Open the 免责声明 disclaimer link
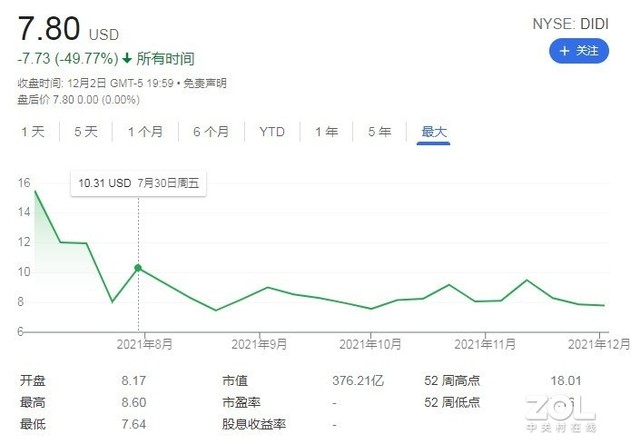Viewport: 640px width, 444px height. point(205,83)
